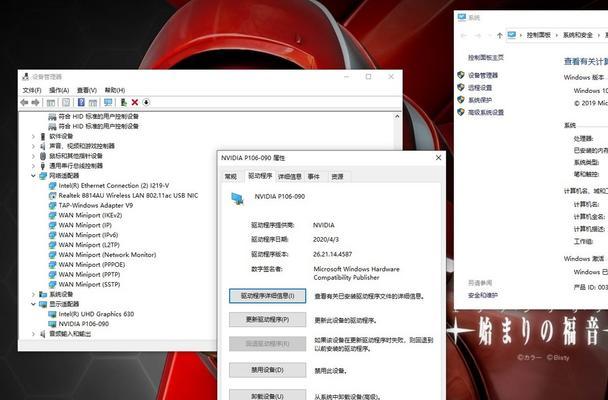Click the action pane toolbar icon beside Help
This screenshot has height=400, width=608.
[x=93, y=102]
